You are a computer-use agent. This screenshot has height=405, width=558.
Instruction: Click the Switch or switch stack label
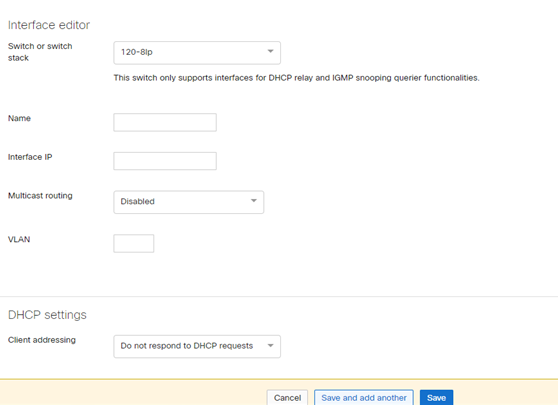(40, 52)
